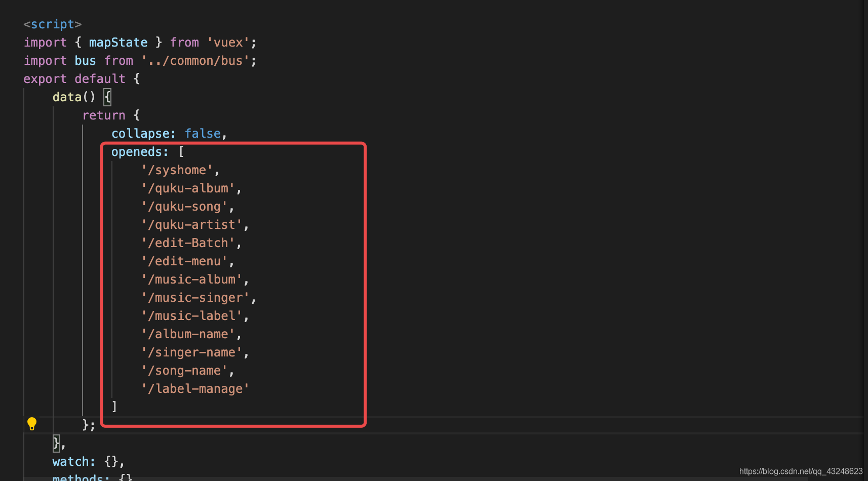Click the 'export default' keywords

(74, 79)
